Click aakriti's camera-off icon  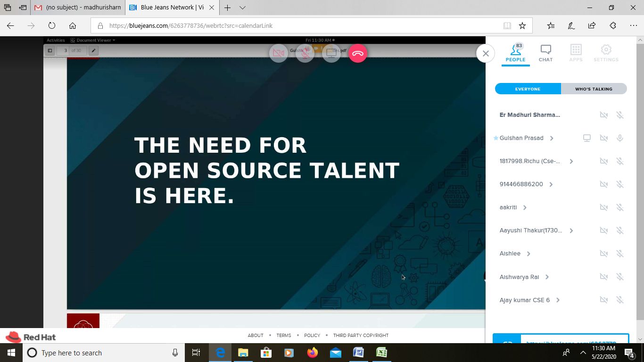603,207
